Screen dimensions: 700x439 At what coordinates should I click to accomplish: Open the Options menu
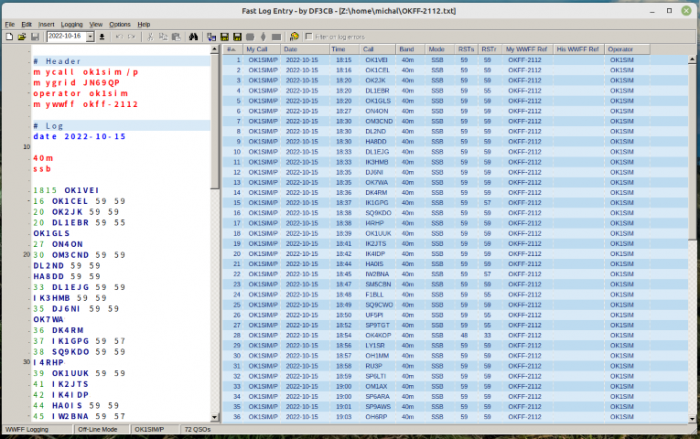120,25
